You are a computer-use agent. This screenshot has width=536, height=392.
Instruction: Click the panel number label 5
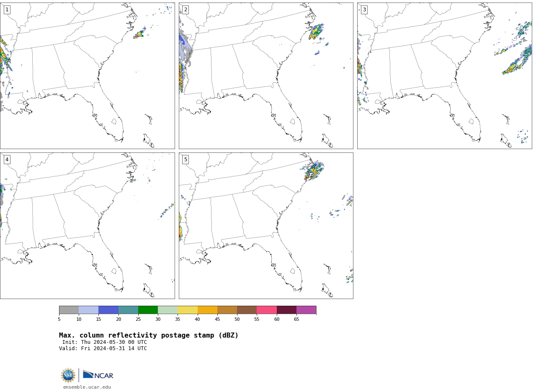point(186,160)
